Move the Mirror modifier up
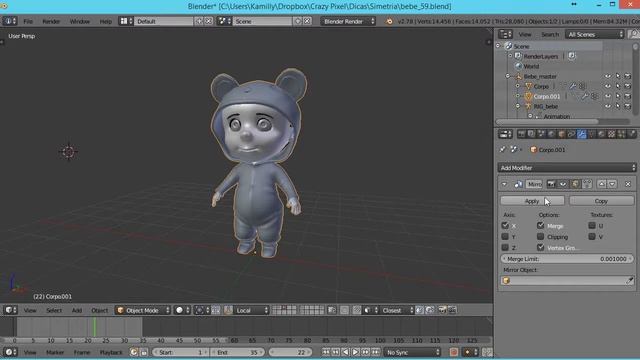The width and height of the screenshot is (640, 360). pyautogui.click(x=602, y=184)
